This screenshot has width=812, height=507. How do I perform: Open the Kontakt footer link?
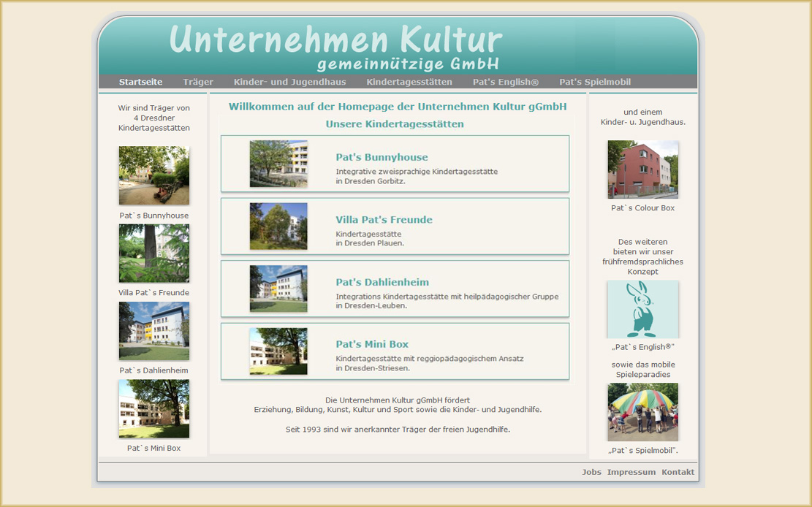point(678,472)
